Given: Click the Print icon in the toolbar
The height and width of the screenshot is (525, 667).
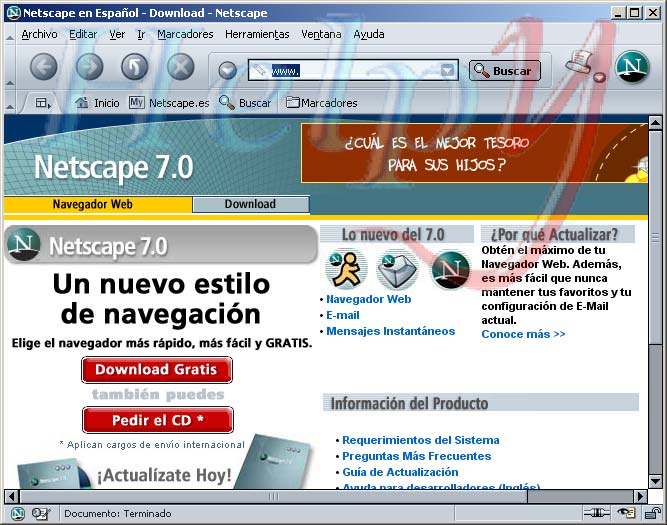Looking at the screenshot, I should coord(579,62).
